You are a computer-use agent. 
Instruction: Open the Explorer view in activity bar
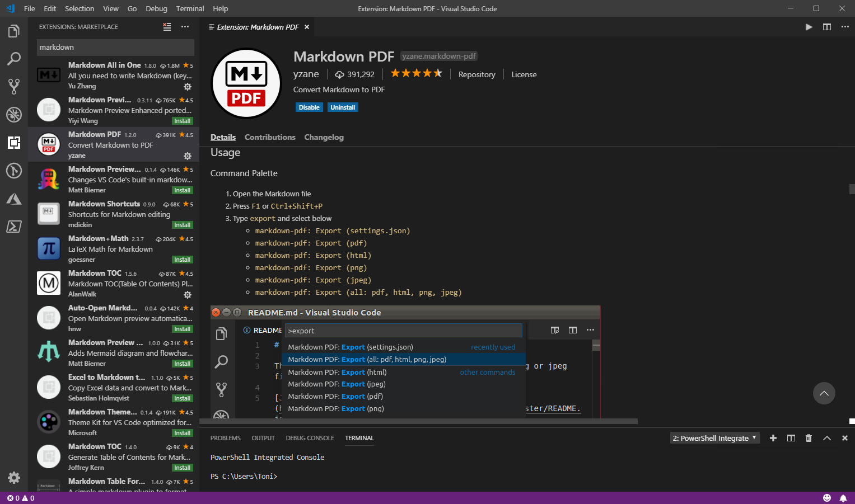point(14,31)
